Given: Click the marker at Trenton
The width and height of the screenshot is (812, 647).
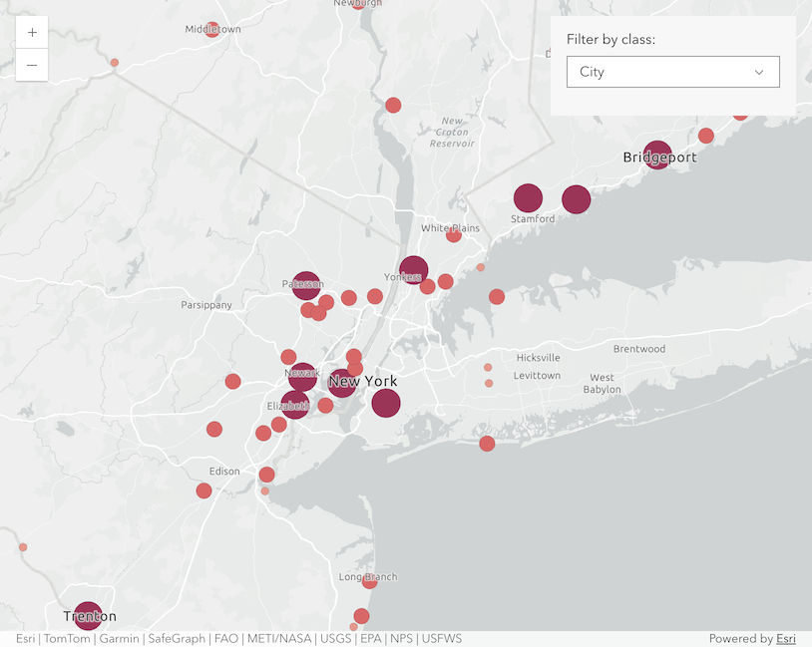Looking at the screenshot, I should click(x=88, y=615).
